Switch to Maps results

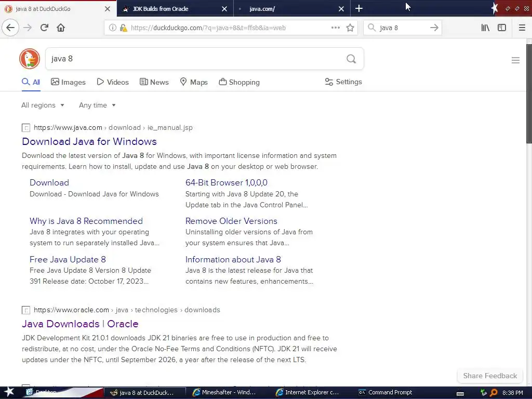194,82
